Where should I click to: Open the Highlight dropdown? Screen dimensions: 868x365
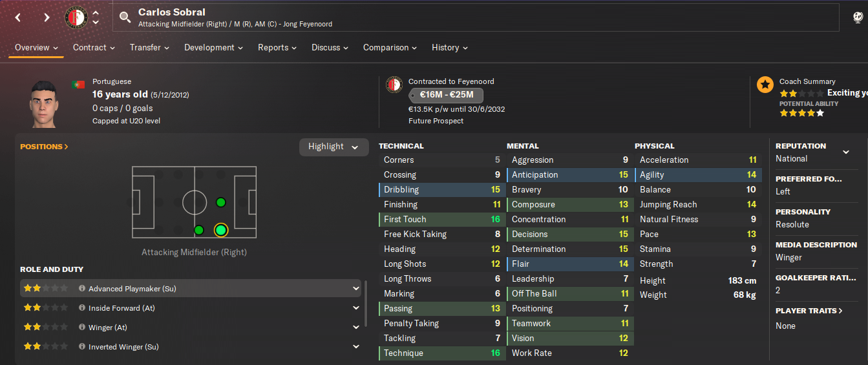click(x=333, y=147)
